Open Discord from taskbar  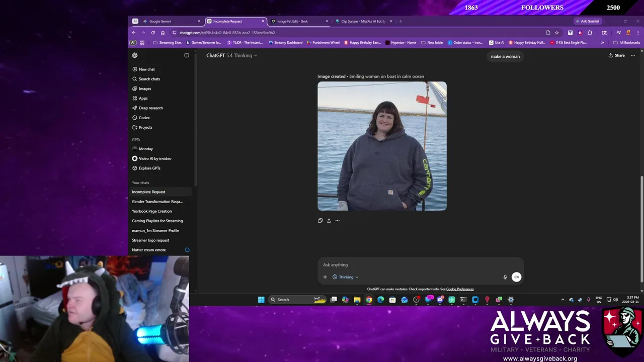click(x=440, y=300)
